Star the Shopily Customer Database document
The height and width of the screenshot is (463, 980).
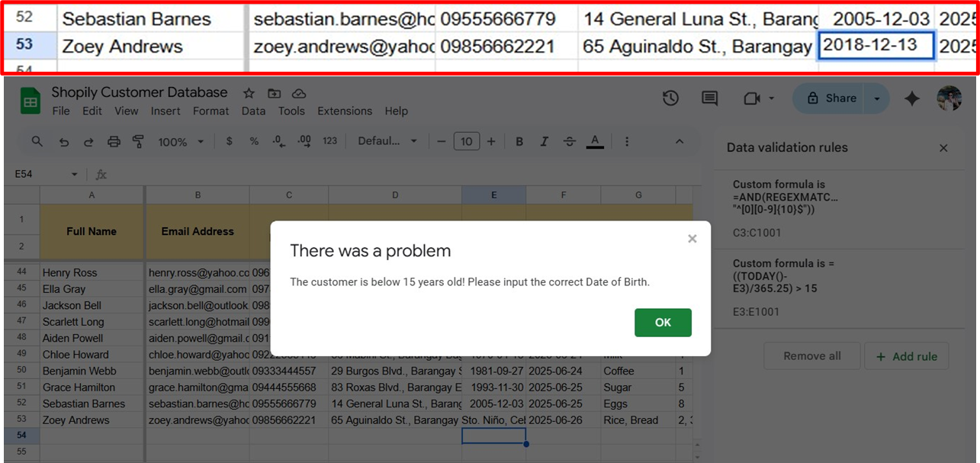[x=249, y=93]
